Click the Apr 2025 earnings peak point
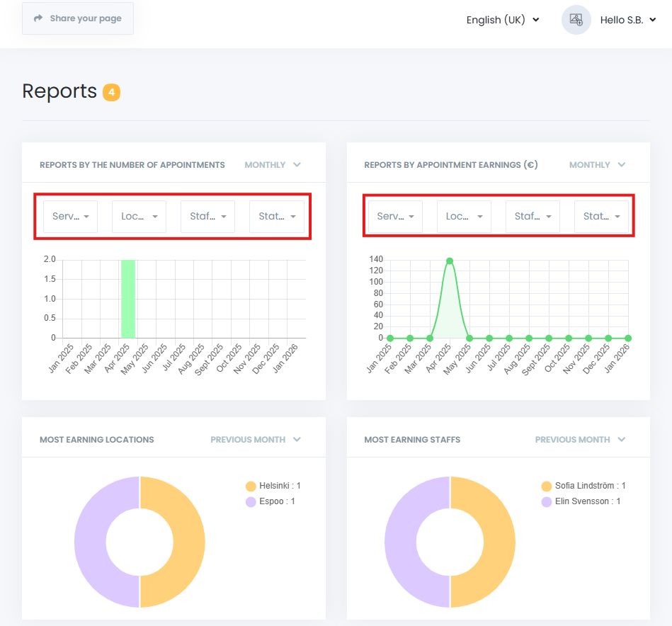Image resolution: width=672 pixels, height=626 pixels. pos(450,261)
